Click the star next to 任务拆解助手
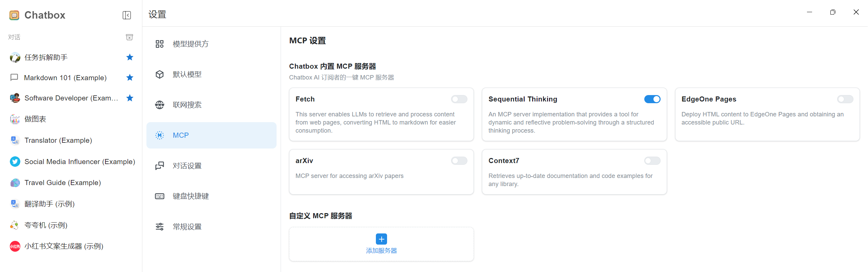The width and height of the screenshot is (868, 272). click(x=130, y=57)
